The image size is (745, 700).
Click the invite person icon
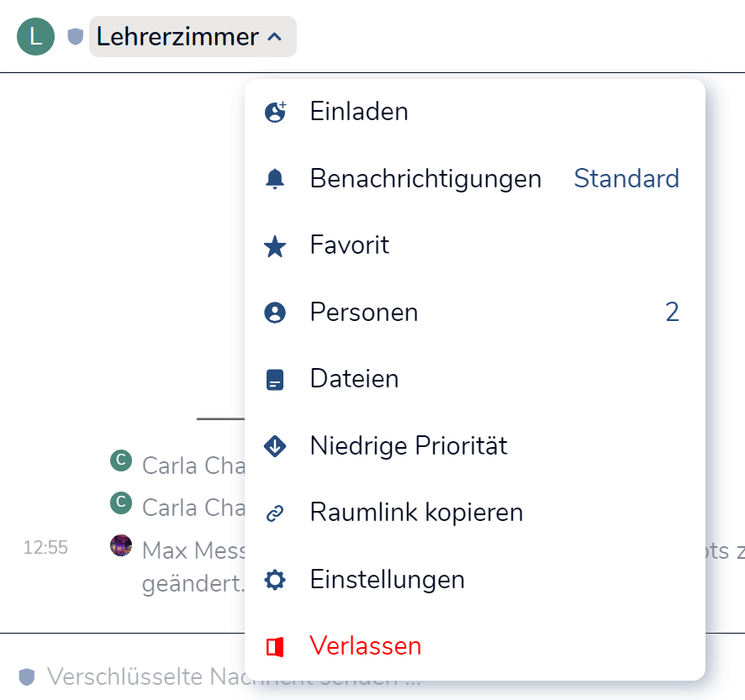pyautogui.click(x=275, y=112)
